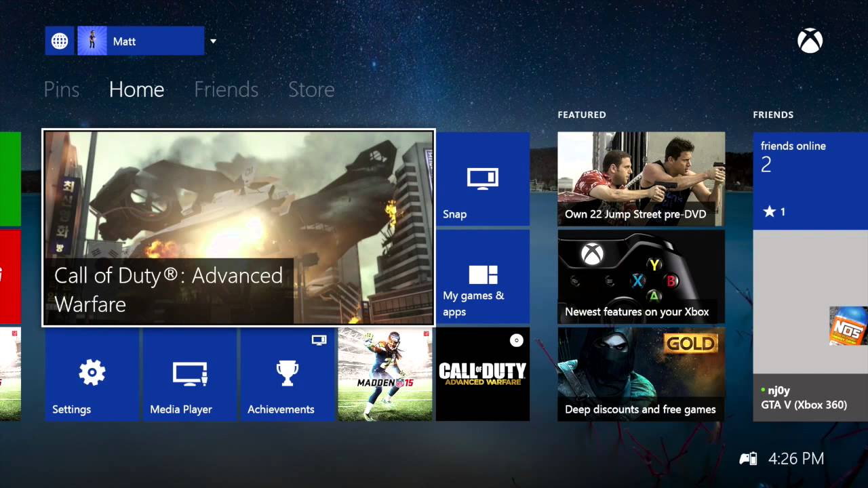Click the NOS can image in the friend tile

(848, 325)
